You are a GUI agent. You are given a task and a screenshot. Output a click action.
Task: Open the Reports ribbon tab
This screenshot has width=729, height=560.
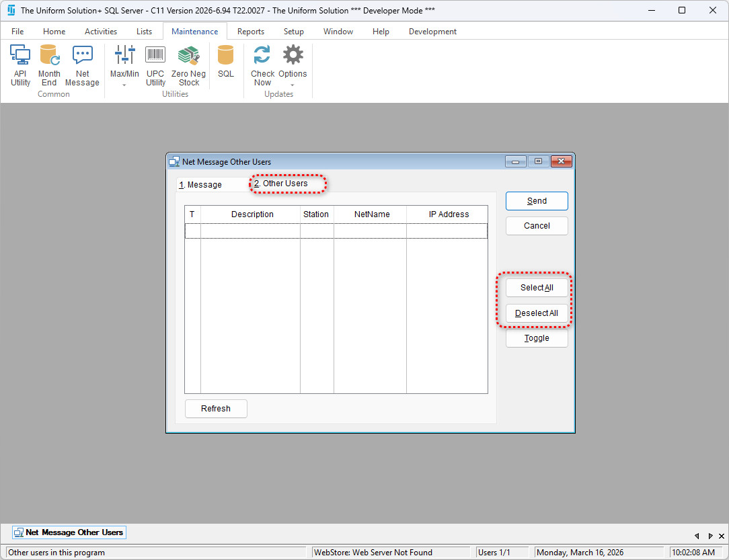point(250,32)
